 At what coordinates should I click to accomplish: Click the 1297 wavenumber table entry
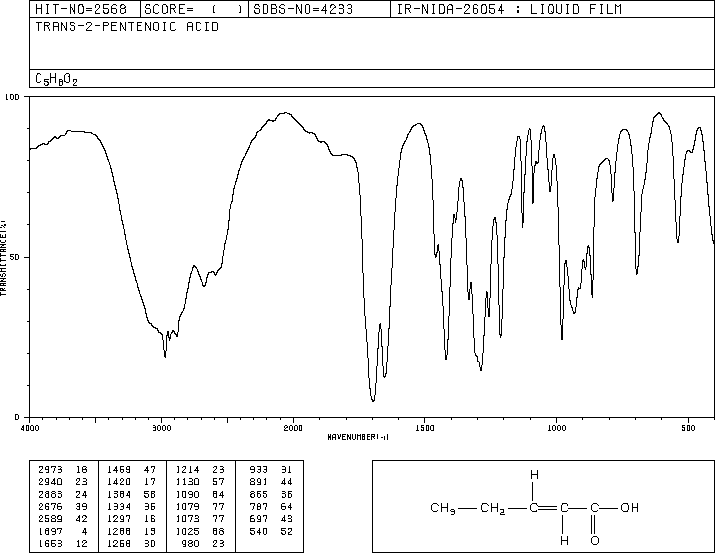[119, 519]
